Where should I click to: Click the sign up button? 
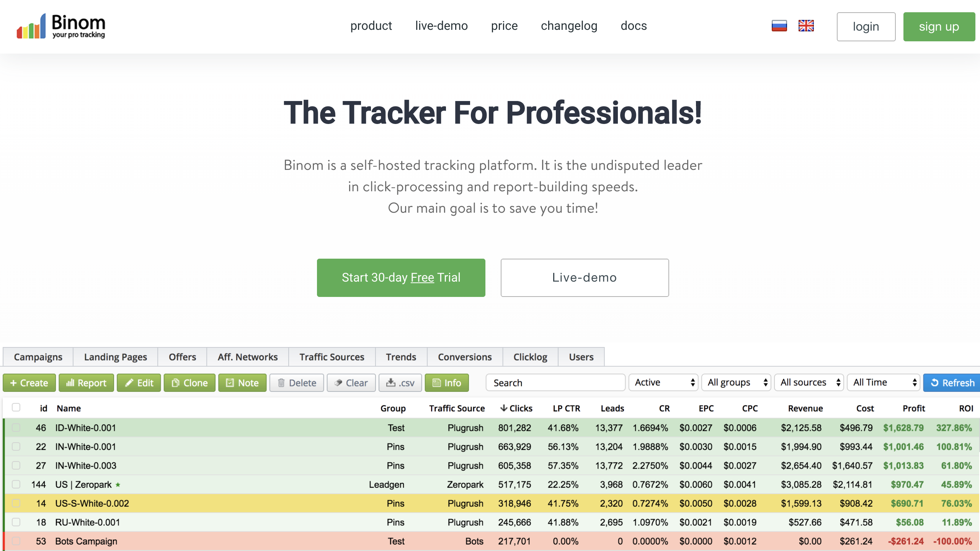(939, 27)
